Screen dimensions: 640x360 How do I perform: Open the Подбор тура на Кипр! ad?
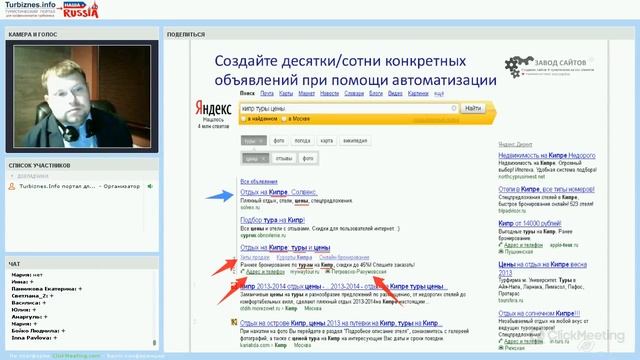(x=273, y=220)
